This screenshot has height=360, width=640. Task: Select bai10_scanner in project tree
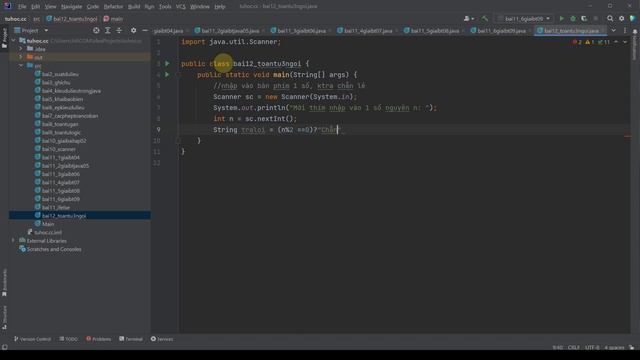59,149
